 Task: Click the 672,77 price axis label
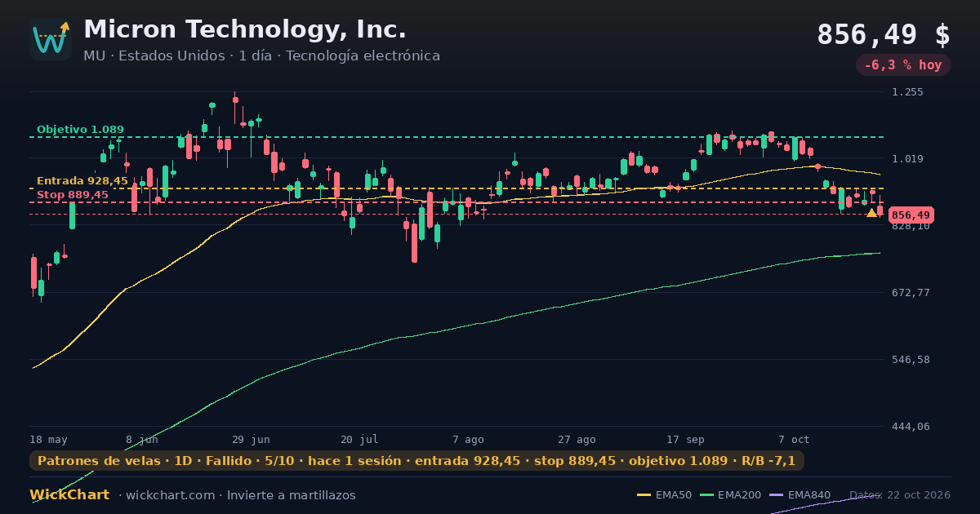(911, 293)
